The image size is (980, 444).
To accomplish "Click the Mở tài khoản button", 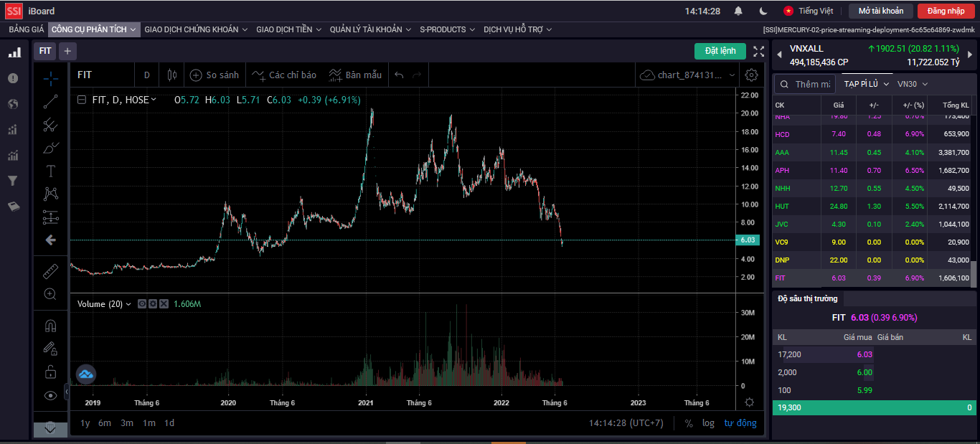I will (x=881, y=11).
